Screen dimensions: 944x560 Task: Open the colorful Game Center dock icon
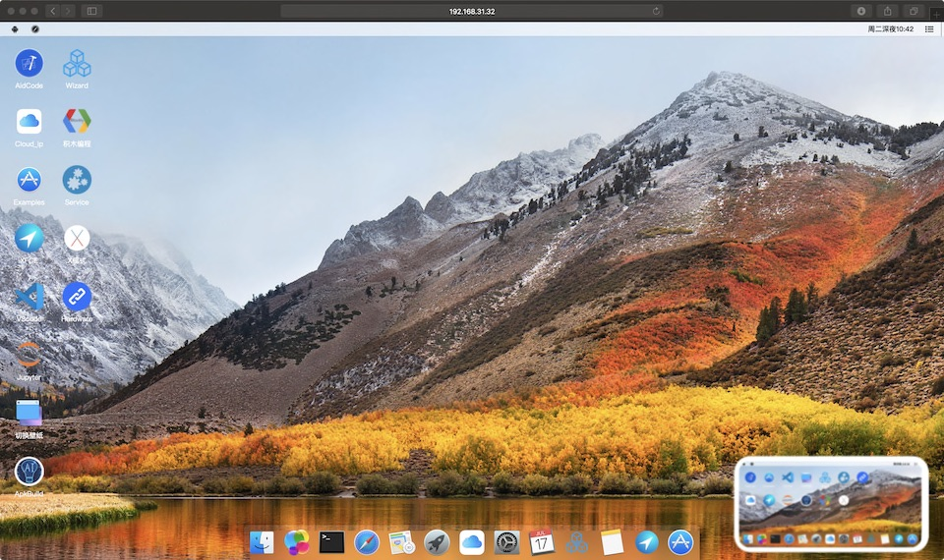point(297,542)
